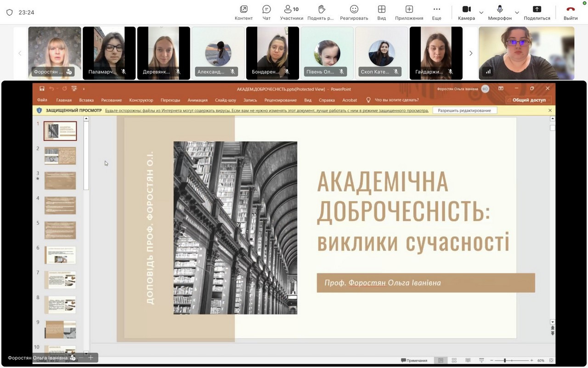
Task: Click the Разрешить редактирование button
Action: point(464,110)
